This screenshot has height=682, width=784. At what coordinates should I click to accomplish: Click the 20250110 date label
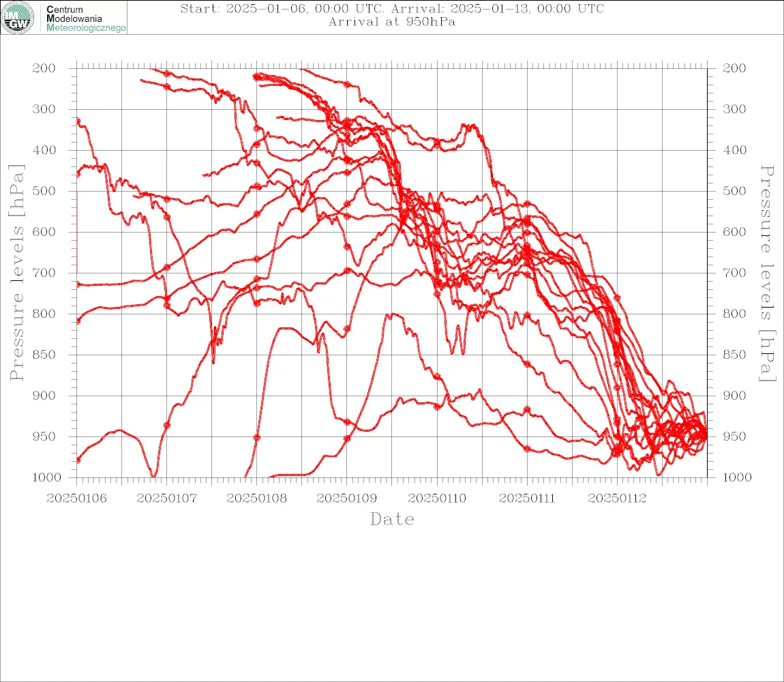pyautogui.click(x=437, y=499)
